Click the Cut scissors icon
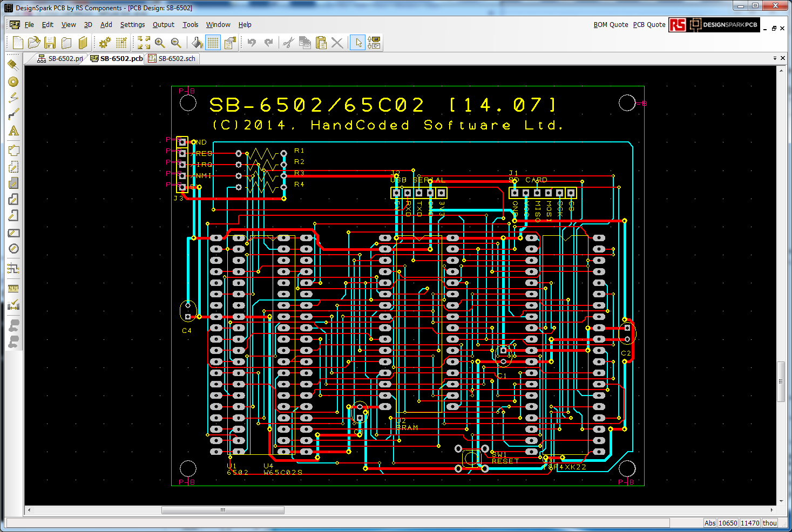 click(288, 43)
